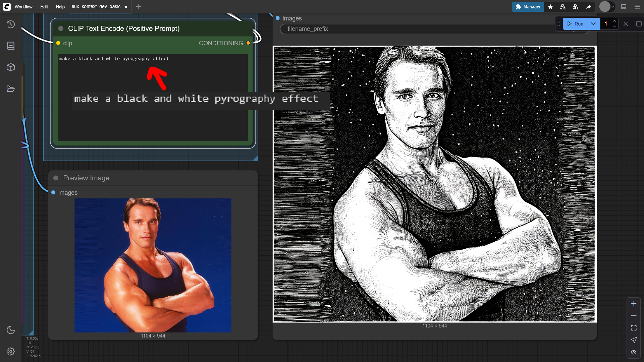Open the Workflow menu
644x362 pixels.
tap(23, 7)
